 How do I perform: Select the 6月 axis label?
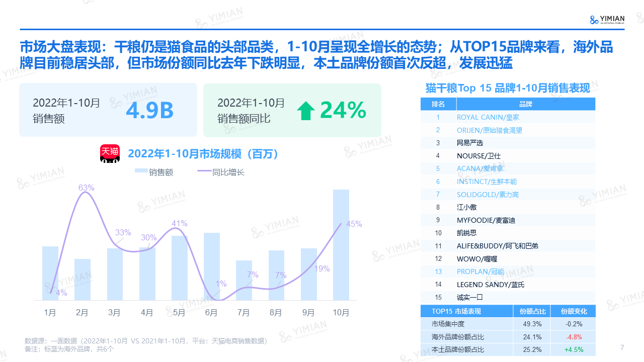click(211, 313)
